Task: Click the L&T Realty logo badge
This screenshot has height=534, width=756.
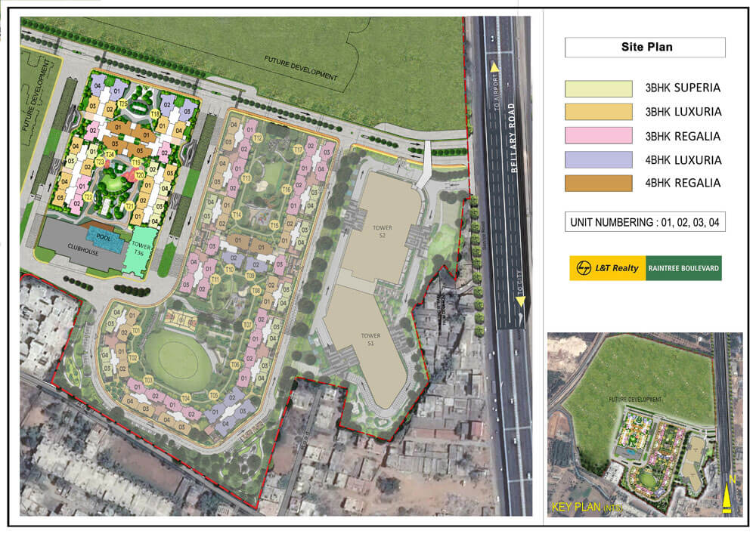Action: click(607, 268)
